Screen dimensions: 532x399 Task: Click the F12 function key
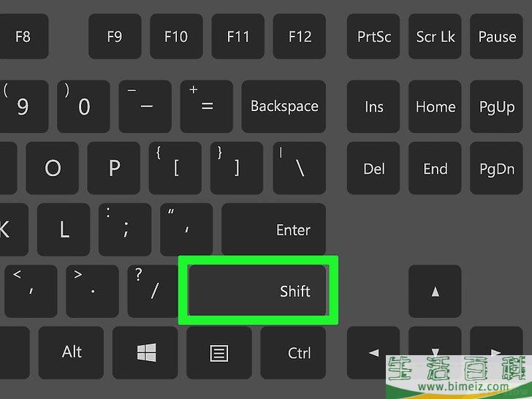[300, 37]
